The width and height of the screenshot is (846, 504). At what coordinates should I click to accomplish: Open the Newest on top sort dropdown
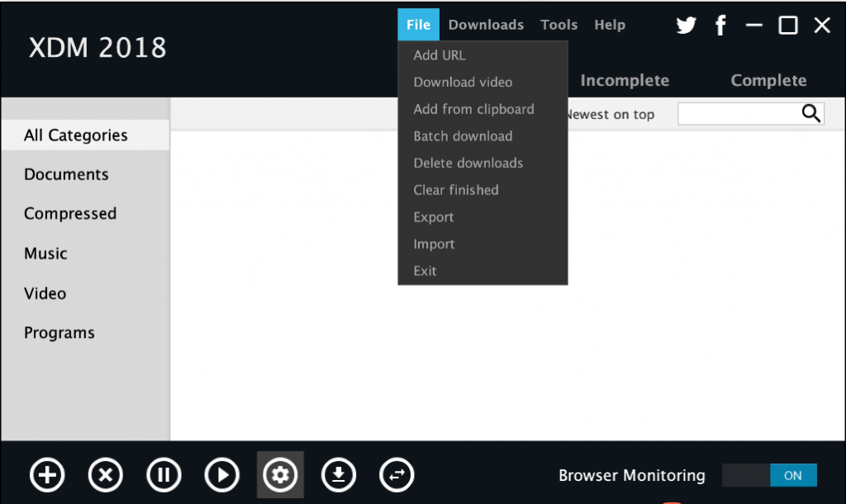(x=611, y=115)
